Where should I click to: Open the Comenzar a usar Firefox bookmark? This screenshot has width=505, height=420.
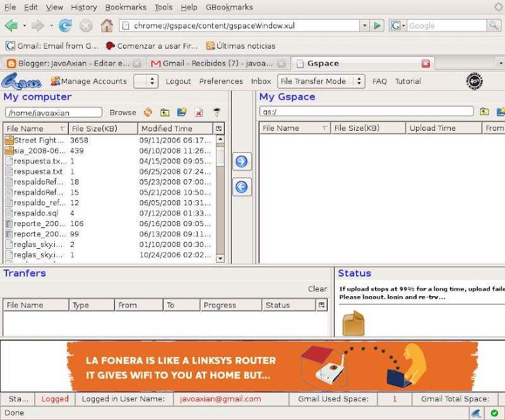tap(151, 45)
